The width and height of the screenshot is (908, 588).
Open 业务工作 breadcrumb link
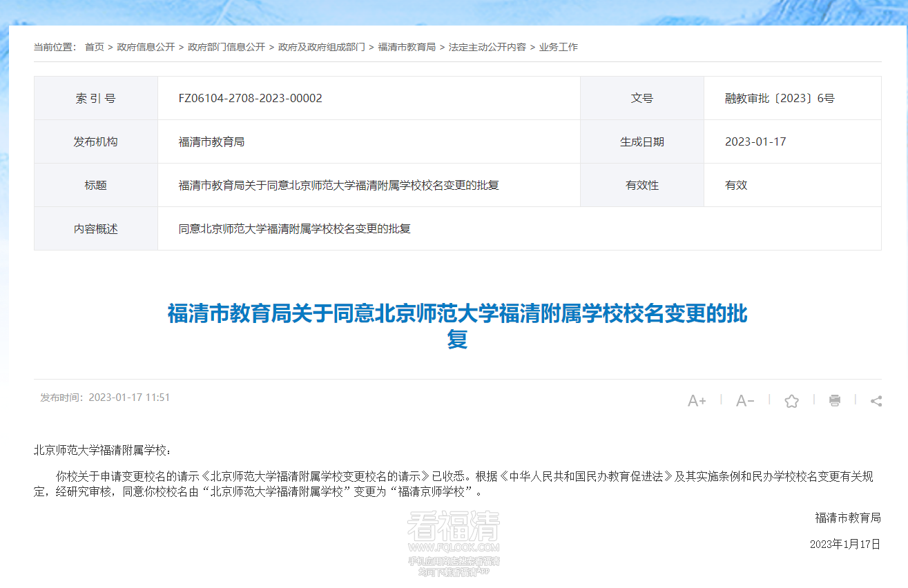pos(559,47)
